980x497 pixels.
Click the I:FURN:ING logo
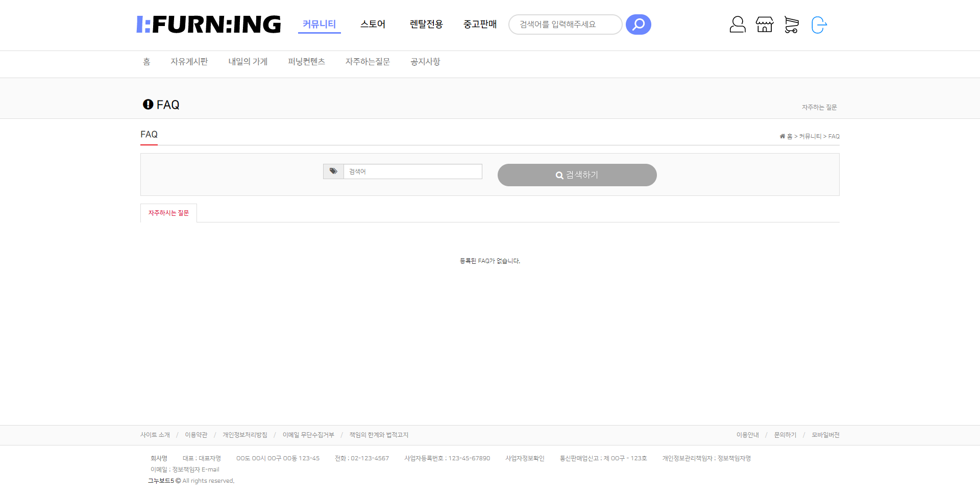209,24
